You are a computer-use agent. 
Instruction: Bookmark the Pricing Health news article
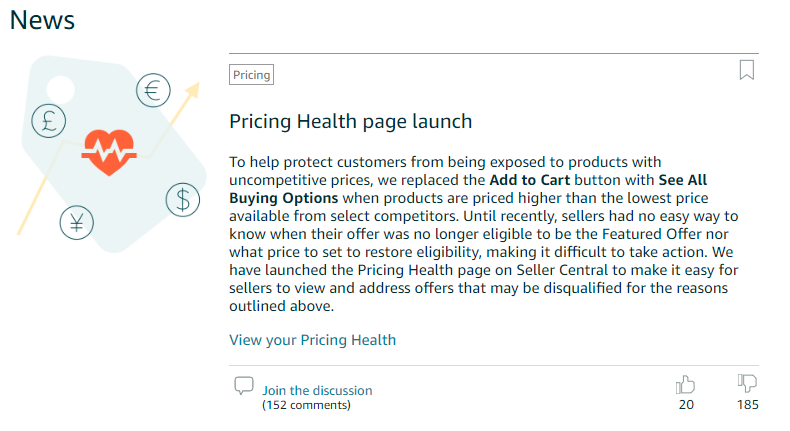(746, 70)
